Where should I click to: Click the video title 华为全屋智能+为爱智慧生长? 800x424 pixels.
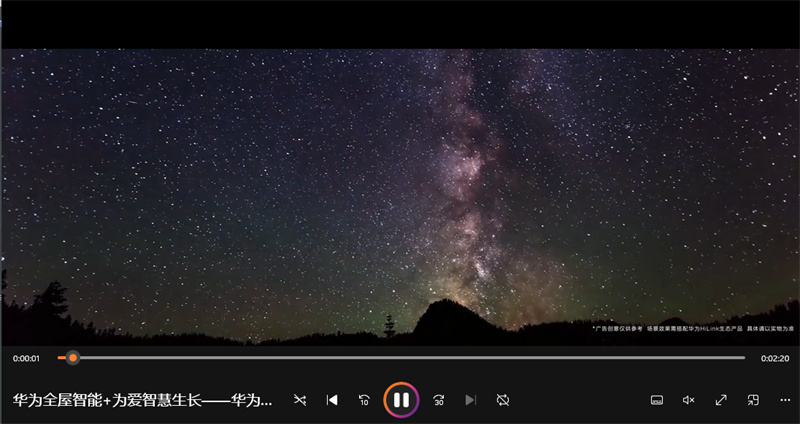tap(142, 400)
